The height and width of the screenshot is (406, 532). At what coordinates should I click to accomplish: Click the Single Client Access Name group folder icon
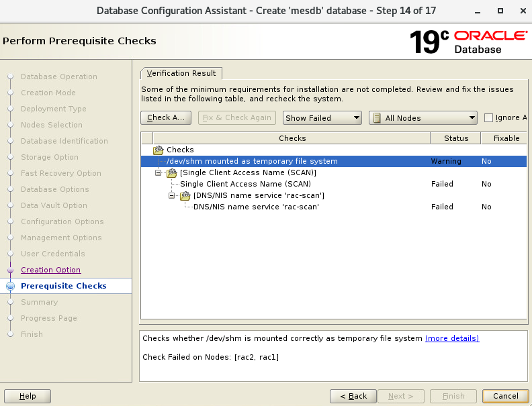(x=172, y=173)
